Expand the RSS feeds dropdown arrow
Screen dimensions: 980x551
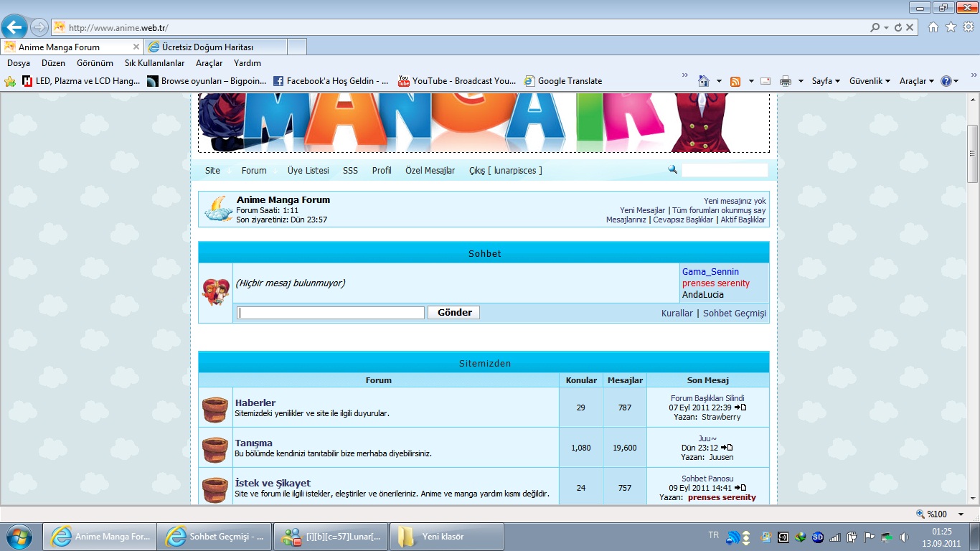(x=751, y=81)
